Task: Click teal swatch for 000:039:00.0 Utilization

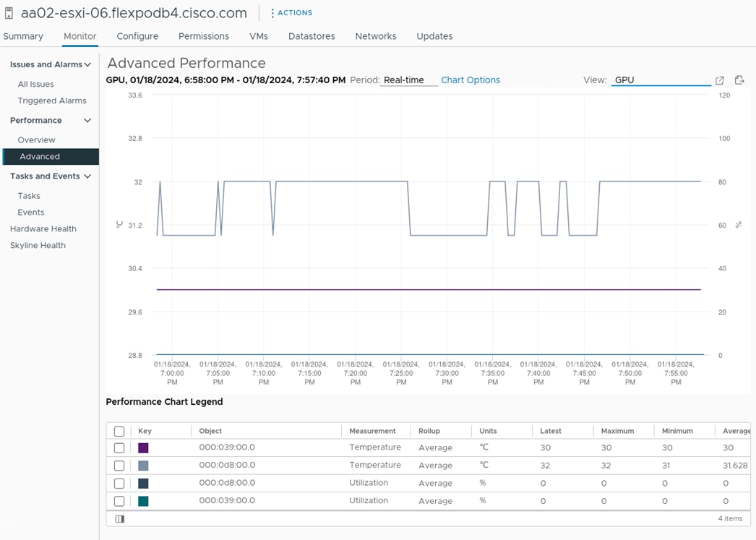Action: click(x=143, y=502)
